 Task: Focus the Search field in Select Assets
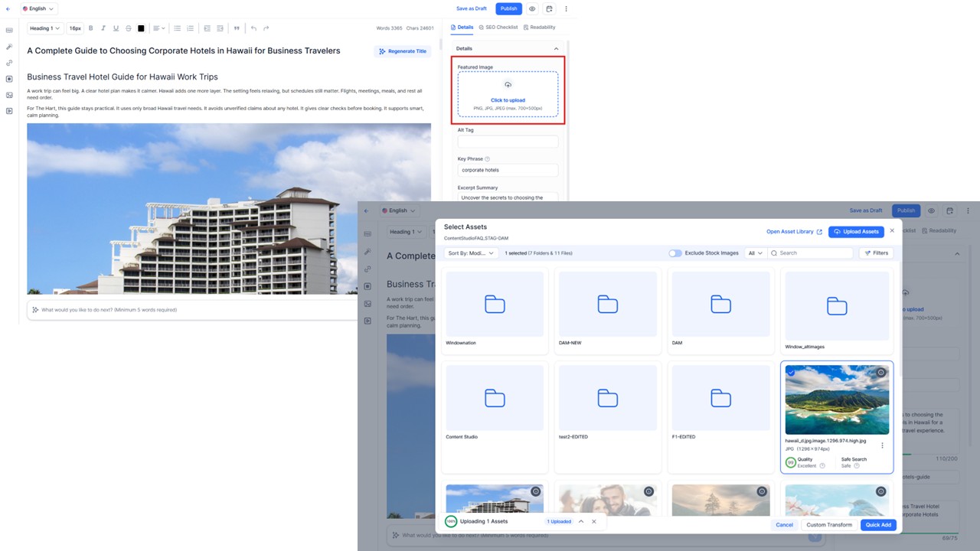tap(812, 253)
